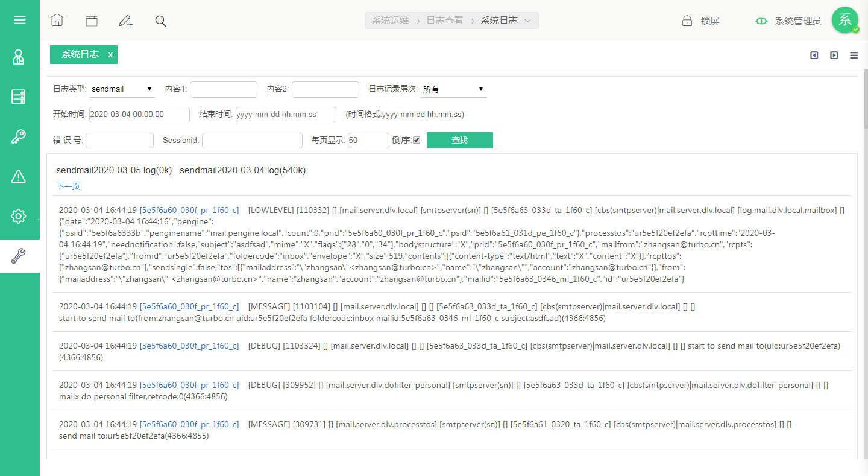Click session link in [1103324] DEBUG entry
868x476 pixels.
189,346
